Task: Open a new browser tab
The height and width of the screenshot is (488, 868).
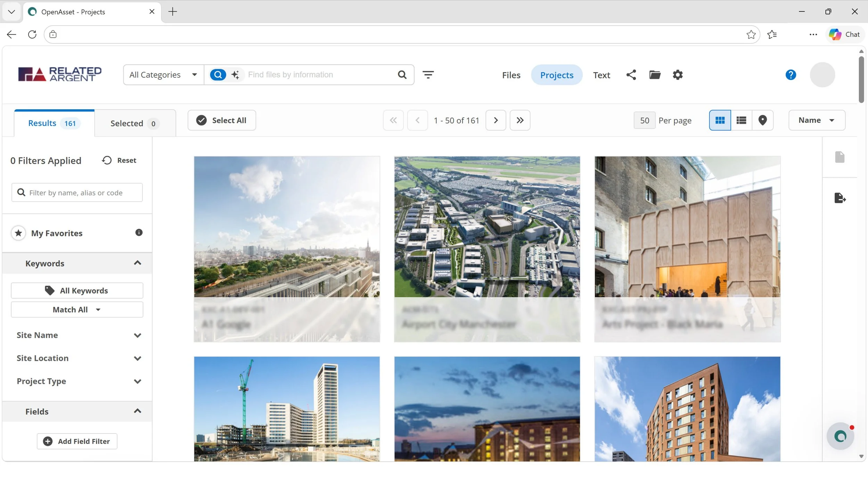Action: pyautogui.click(x=173, y=11)
